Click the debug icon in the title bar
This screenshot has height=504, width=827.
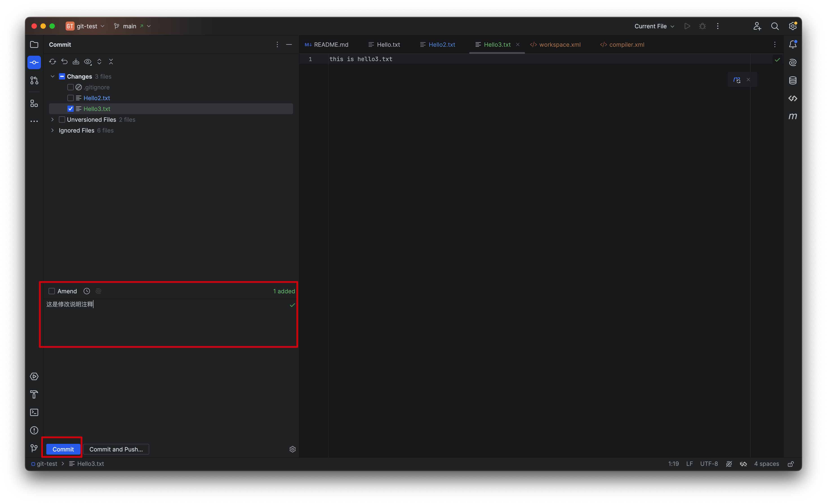(702, 26)
